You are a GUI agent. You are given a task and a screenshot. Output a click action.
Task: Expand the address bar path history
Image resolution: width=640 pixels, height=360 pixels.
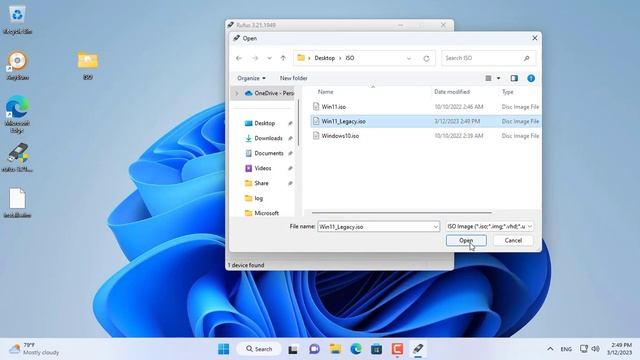click(x=409, y=58)
